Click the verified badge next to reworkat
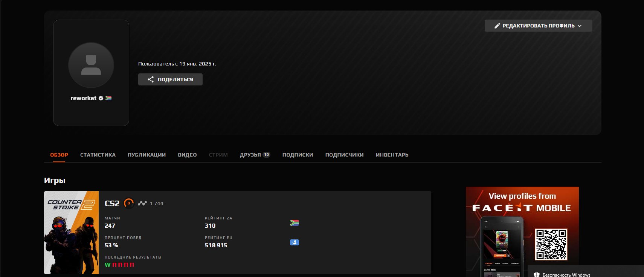This screenshot has height=277, width=644. tap(101, 98)
